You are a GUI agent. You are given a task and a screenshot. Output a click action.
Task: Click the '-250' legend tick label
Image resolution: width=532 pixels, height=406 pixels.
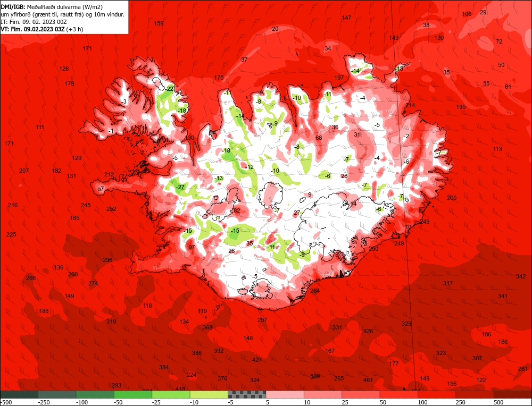click(45, 402)
